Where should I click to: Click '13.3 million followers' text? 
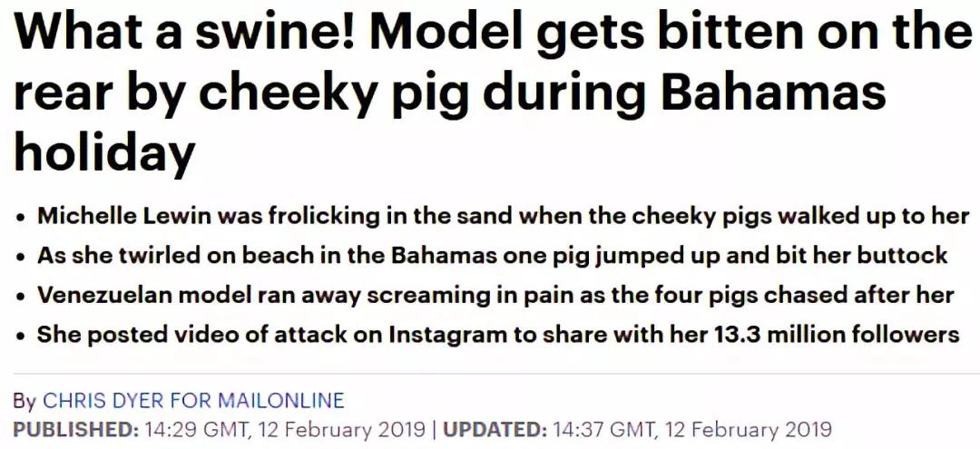pyautogui.click(x=836, y=336)
